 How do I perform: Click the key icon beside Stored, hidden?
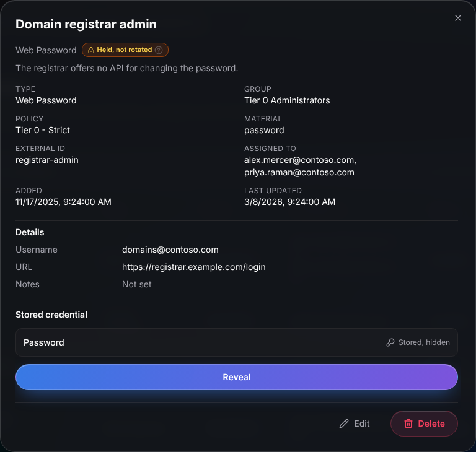(390, 342)
